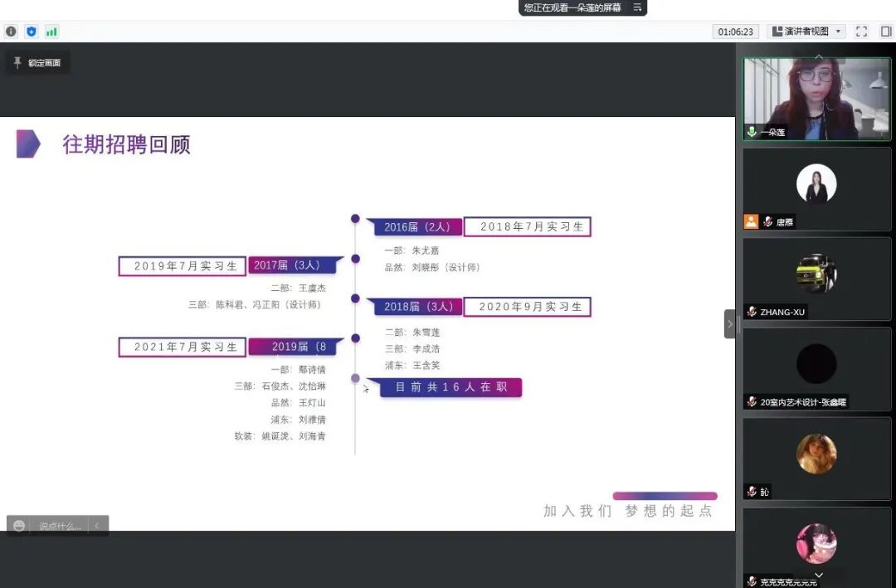Click the pin icon next to 锁定画面

[16, 61]
